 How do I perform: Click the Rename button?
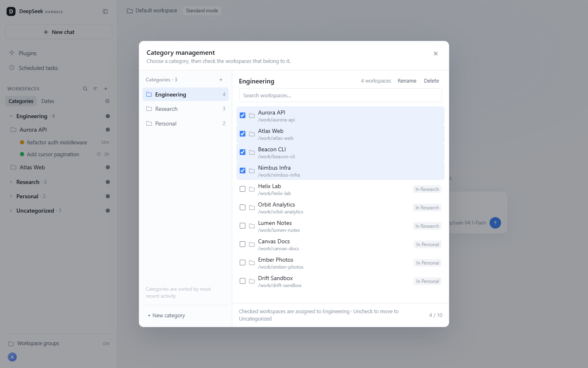pos(407,81)
